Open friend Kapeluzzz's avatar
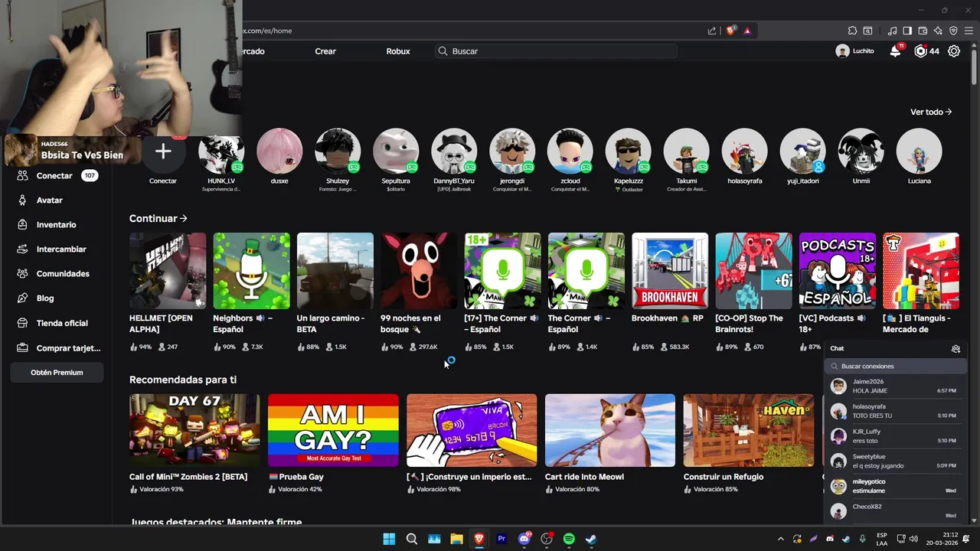Viewport: 980px width, 551px height. click(629, 151)
